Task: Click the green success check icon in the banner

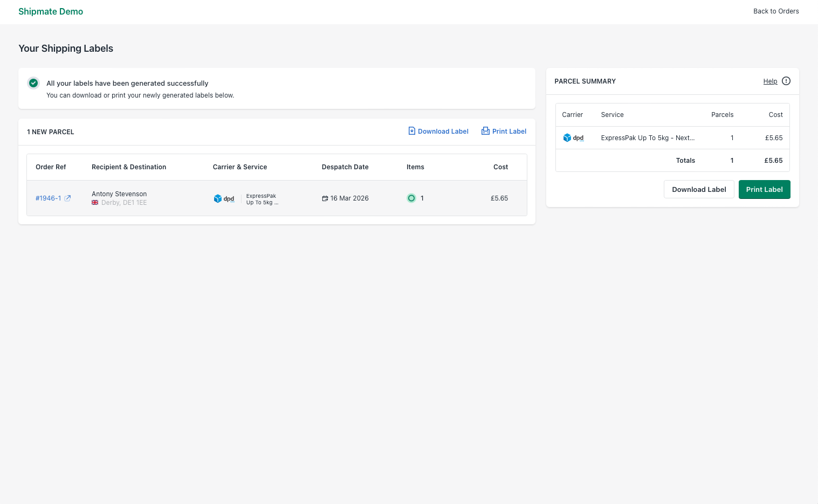Action: click(x=33, y=83)
